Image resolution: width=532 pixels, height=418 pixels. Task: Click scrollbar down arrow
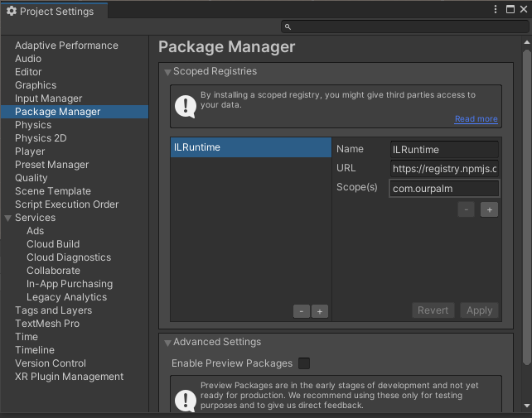(526, 406)
